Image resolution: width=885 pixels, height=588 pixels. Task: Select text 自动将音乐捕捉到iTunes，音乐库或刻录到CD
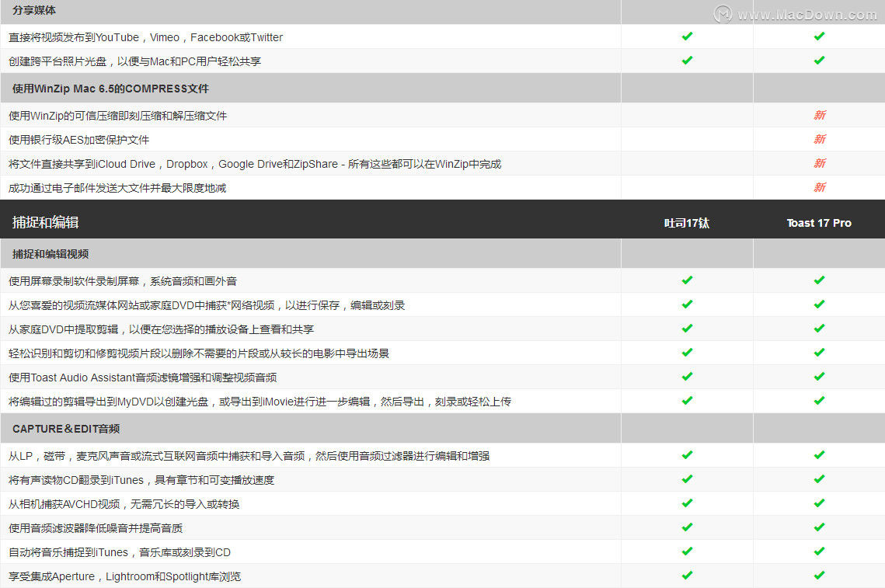(120, 552)
